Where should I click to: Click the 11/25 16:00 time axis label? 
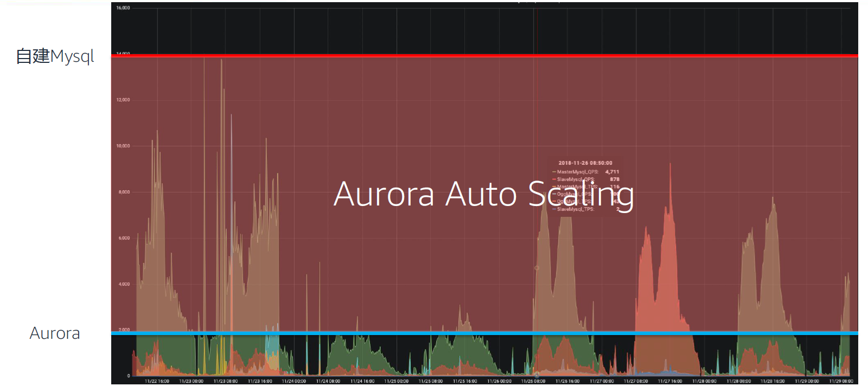[x=465, y=381]
